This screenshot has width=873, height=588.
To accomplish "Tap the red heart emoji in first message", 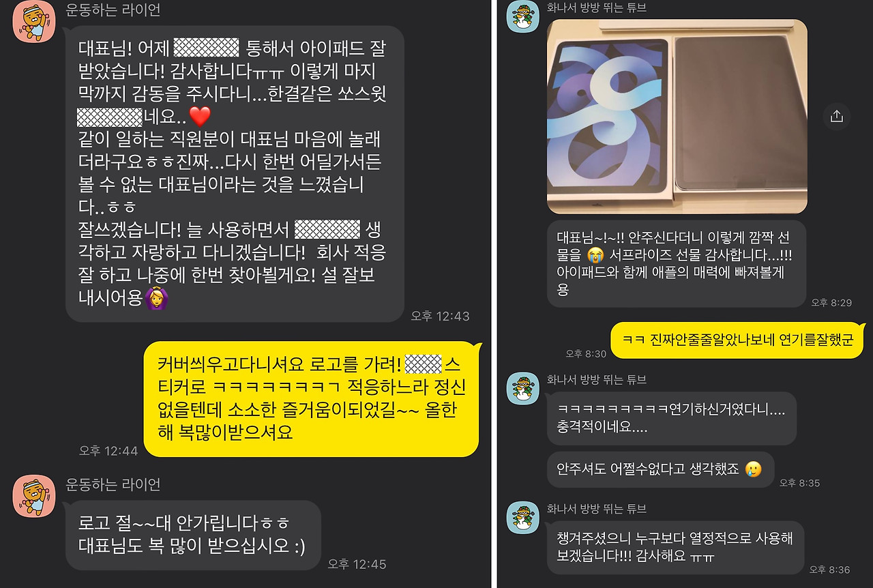I will pos(200,115).
